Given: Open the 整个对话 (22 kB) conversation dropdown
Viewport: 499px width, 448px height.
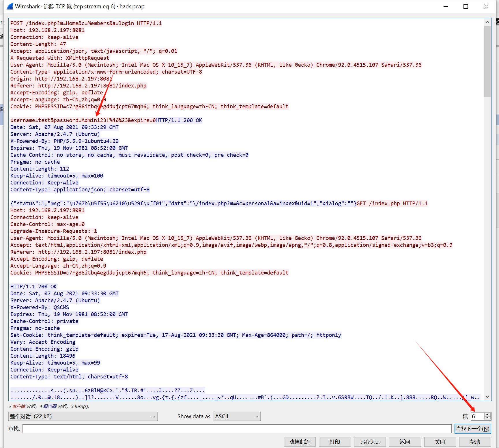Looking at the screenshot, I should [83, 416].
